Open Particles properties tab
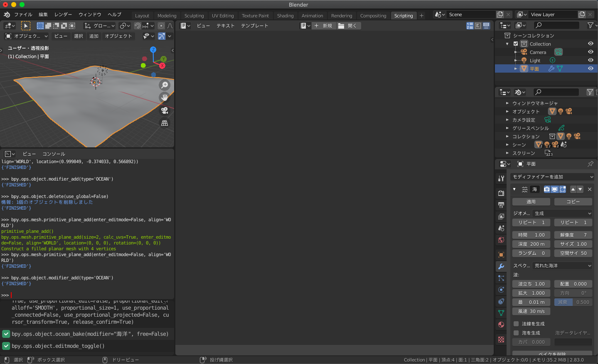The width and height of the screenshot is (598, 364). 501,278
